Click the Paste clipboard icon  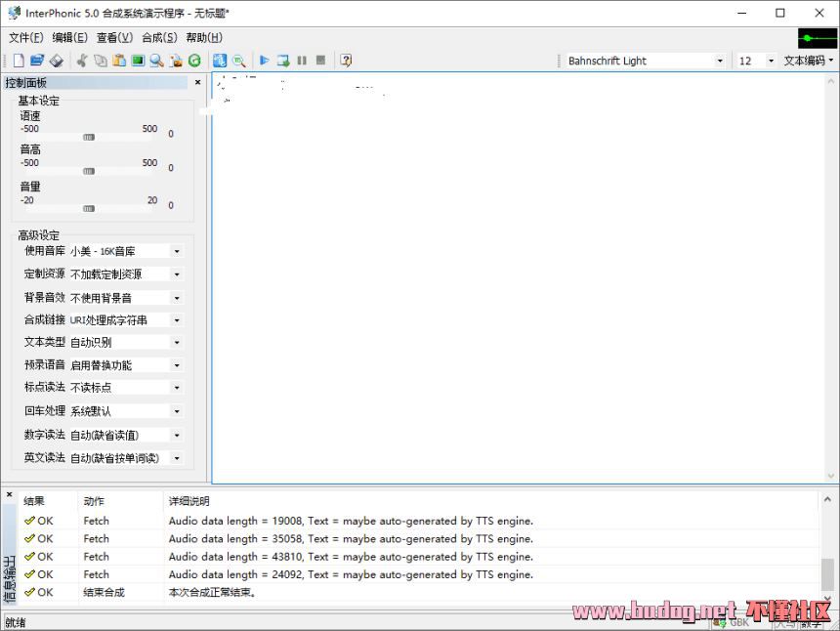coord(119,61)
